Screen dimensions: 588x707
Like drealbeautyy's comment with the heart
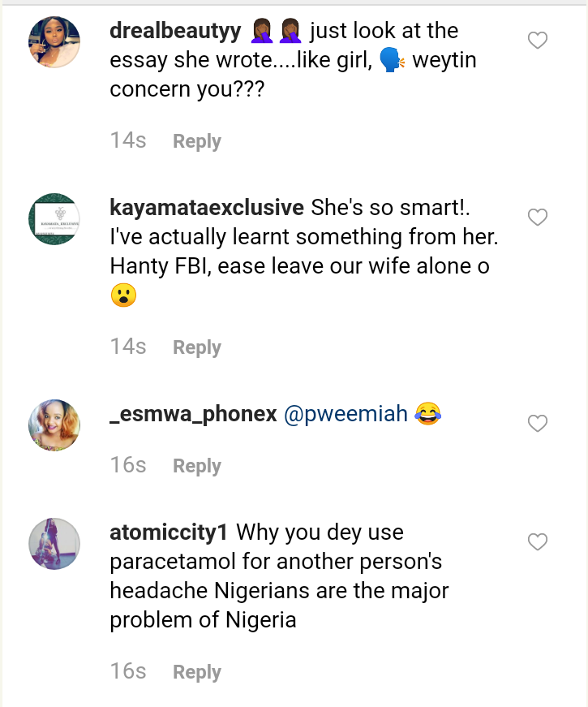coord(538,41)
